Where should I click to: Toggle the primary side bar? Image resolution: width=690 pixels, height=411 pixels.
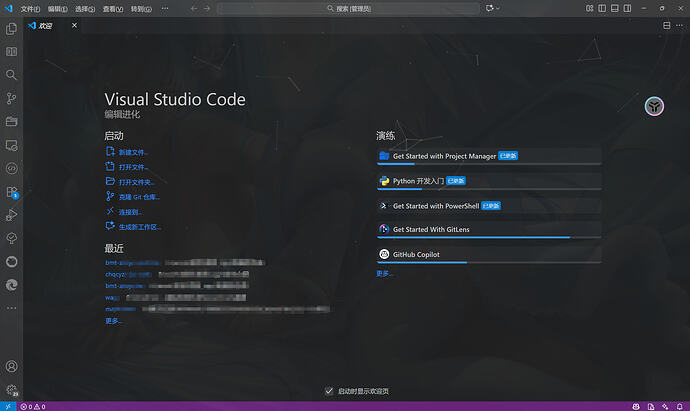(602, 8)
